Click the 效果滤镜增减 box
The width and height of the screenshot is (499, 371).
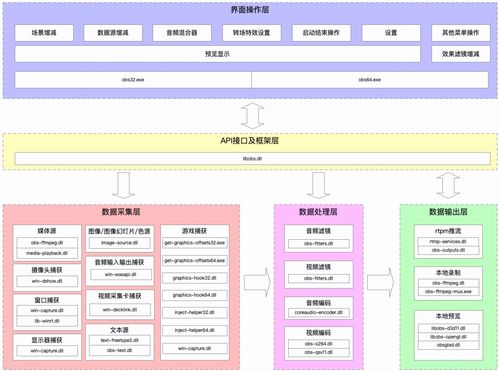coord(461,54)
